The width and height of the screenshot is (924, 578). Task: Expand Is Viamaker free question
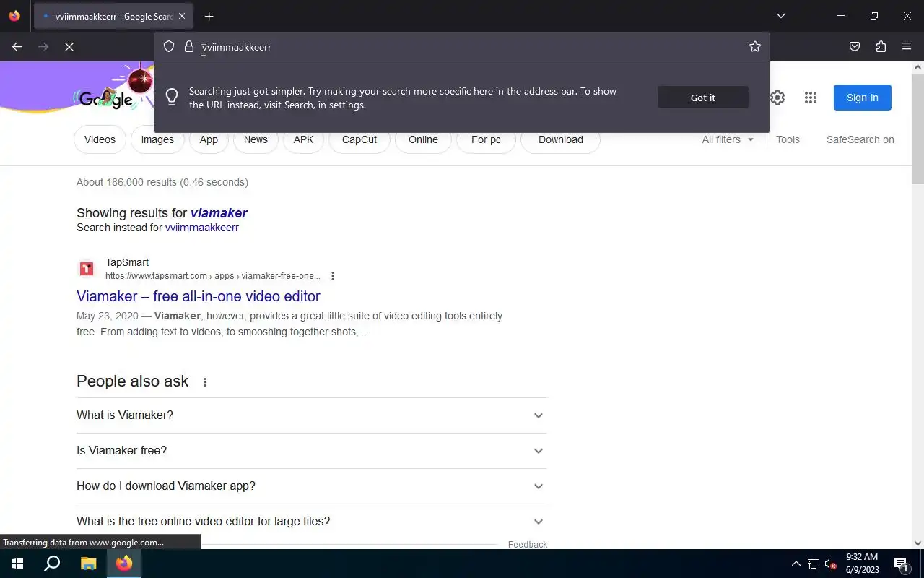pos(311,451)
